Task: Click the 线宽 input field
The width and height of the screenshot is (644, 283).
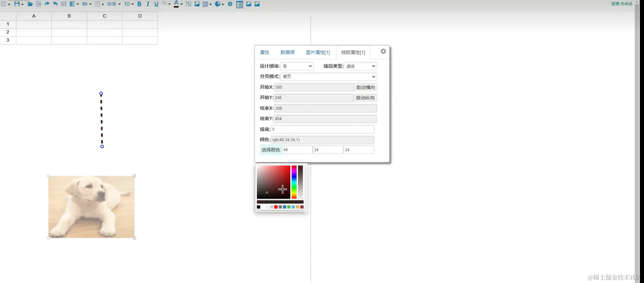Action: click(x=323, y=129)
